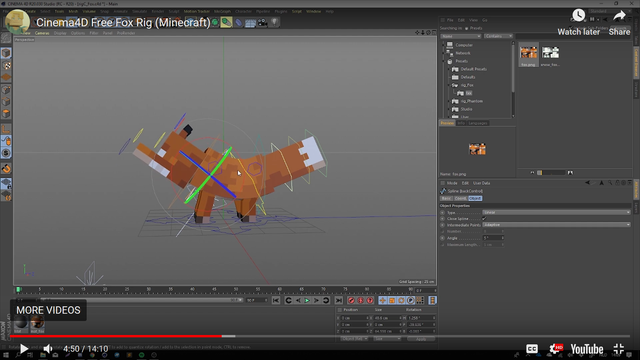This screenshot has height=360, width=640.
Task: Open the channel avatar in the video header
Action: 18,21
